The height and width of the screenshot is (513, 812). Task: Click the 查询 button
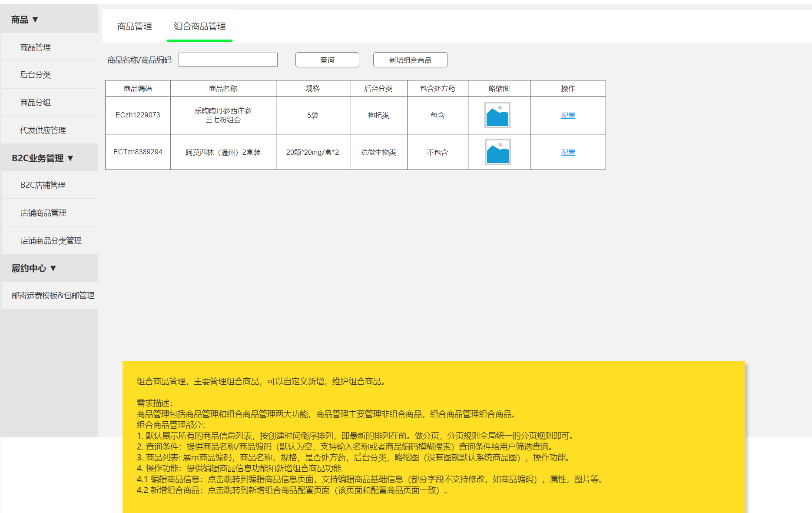tap(327, 60)
